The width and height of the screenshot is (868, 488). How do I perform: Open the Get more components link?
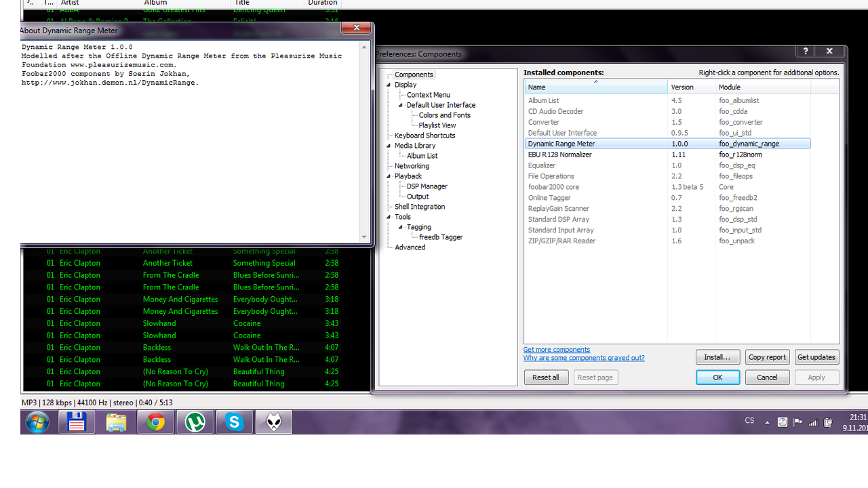pyautogui.click(x=557, y=350)
